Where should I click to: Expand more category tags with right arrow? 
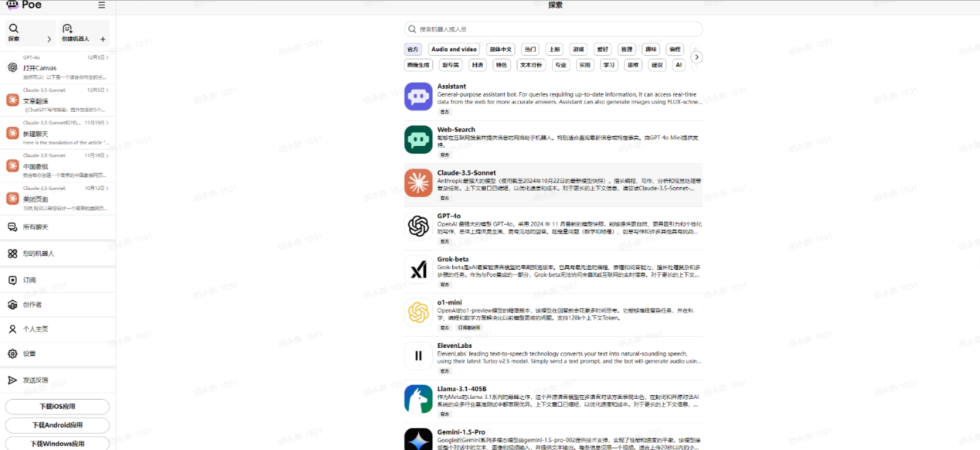[697, 57]
